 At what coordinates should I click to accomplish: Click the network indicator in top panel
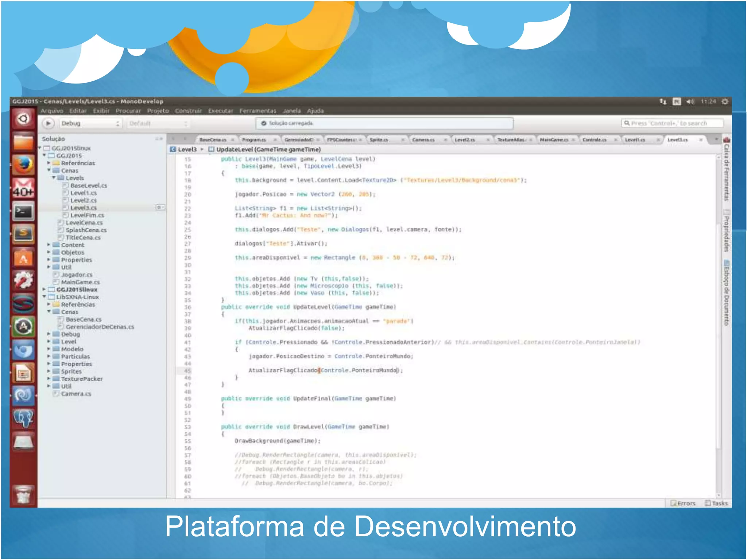[663, 101]
